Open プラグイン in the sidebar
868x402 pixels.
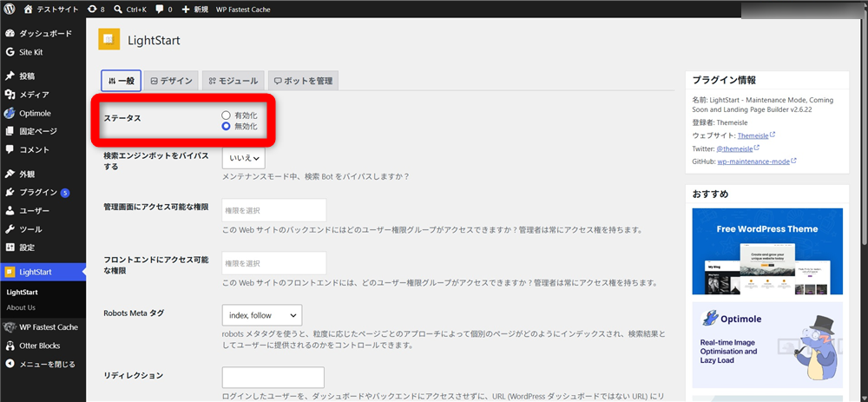coord(43,192)
